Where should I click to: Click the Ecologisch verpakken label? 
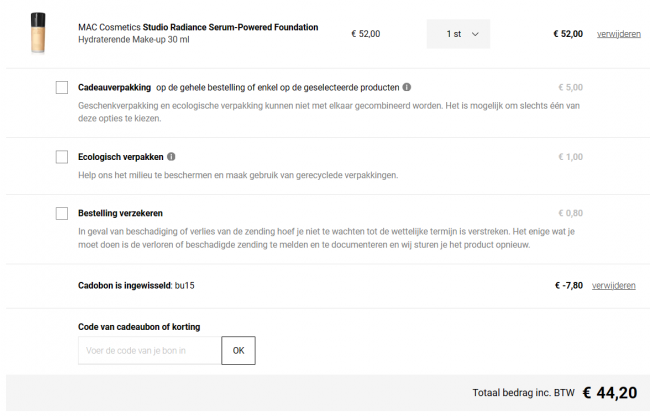[x=120, y=157]
